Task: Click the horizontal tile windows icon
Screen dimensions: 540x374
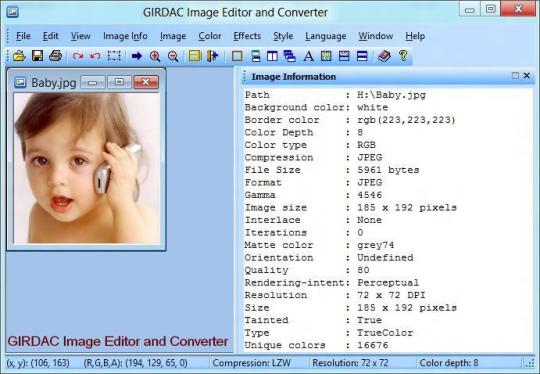Action: [x=256, y=56]
